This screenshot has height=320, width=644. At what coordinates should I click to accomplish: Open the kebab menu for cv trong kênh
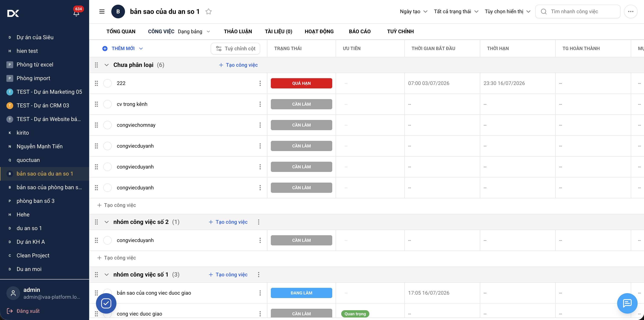(x=260, y=104)
